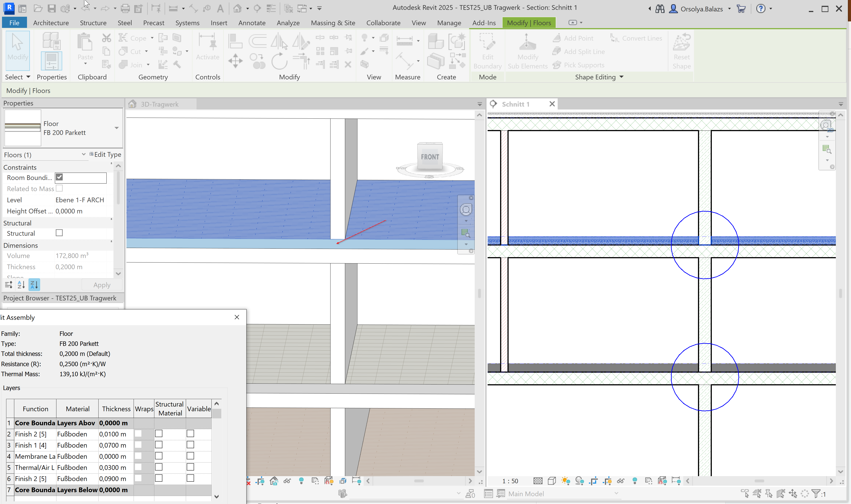Open the Floors (1) filter dropdown

coord(84,155)
